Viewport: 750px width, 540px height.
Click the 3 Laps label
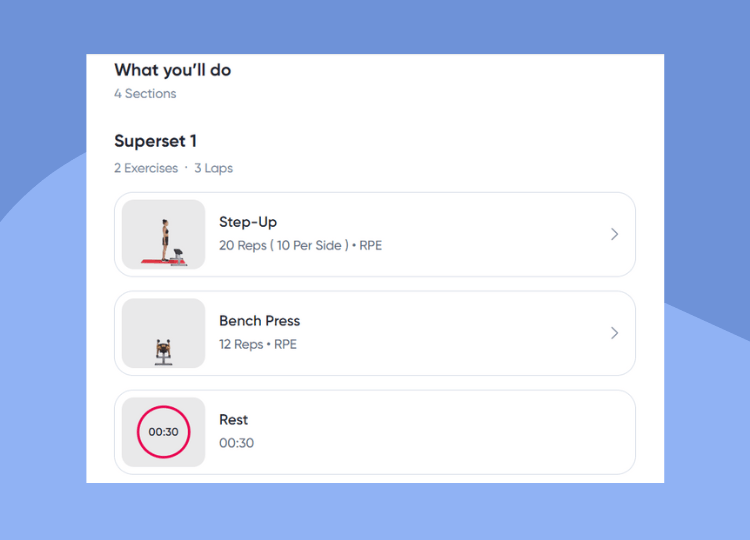pyautogui.click(x=213, y=168)
